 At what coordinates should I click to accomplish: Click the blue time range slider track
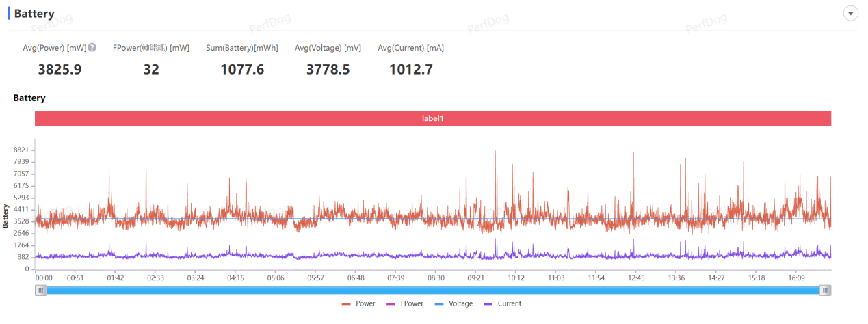pyautogui.click(x=433, y=291)
